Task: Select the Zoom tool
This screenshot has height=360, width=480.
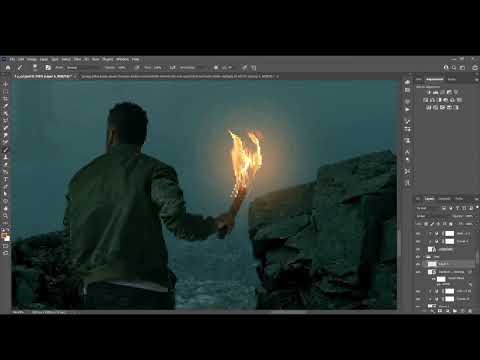Action: [x=5, y=216]
